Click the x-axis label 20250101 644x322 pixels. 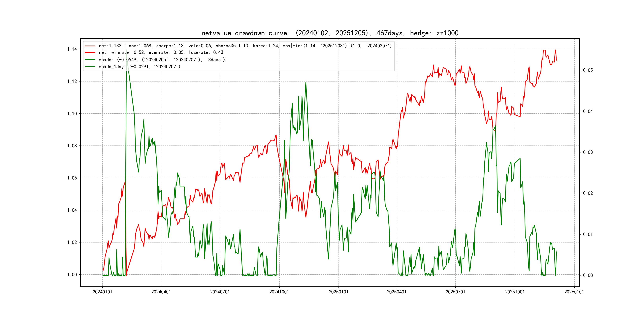[x=338, y=292]
